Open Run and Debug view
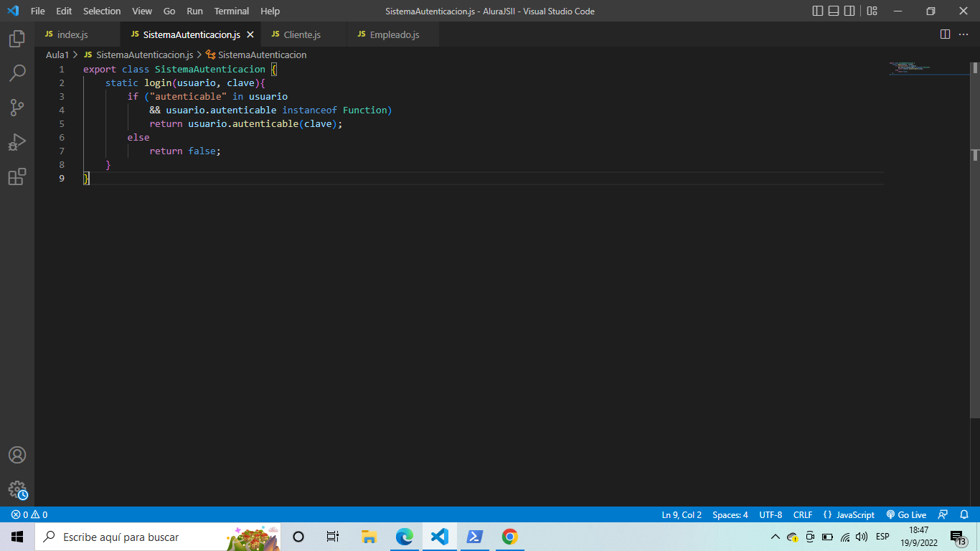 17,142
